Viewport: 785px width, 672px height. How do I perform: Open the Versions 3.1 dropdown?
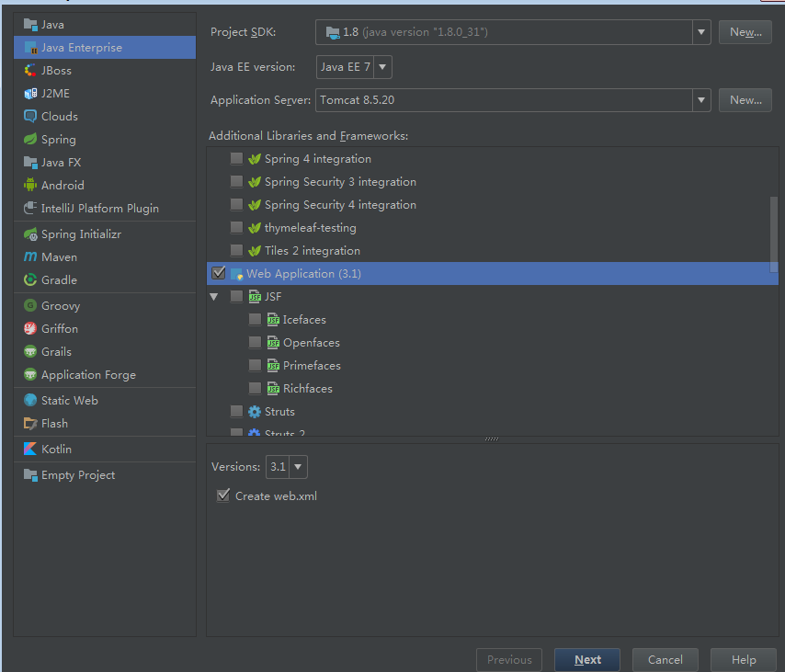[x=298, y=467]
